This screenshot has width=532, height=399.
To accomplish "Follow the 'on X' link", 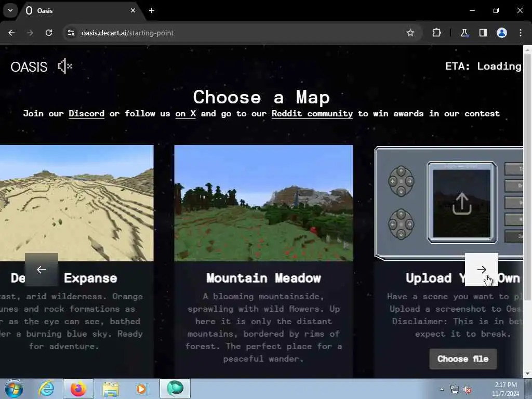I will 185,114.
